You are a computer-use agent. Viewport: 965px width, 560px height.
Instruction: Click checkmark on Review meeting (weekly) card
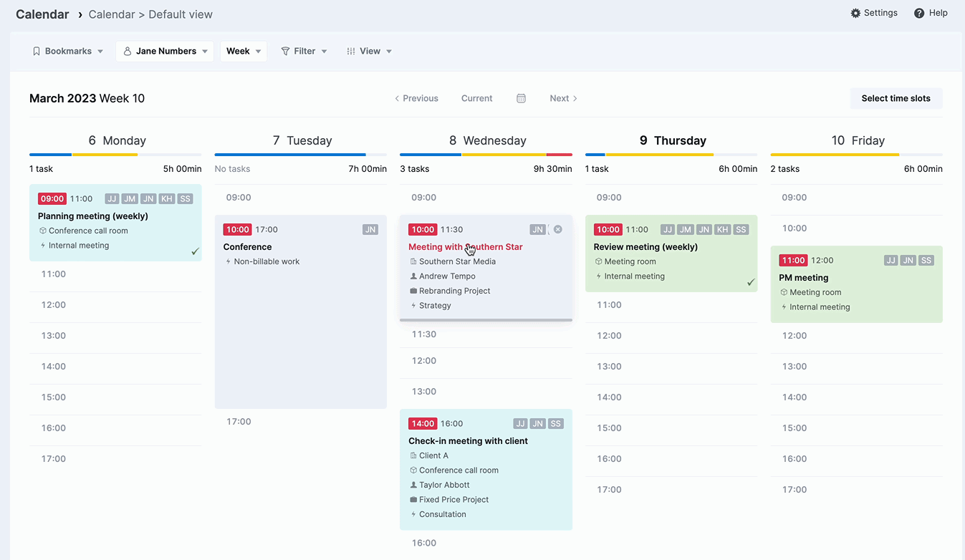pos(751,282)
